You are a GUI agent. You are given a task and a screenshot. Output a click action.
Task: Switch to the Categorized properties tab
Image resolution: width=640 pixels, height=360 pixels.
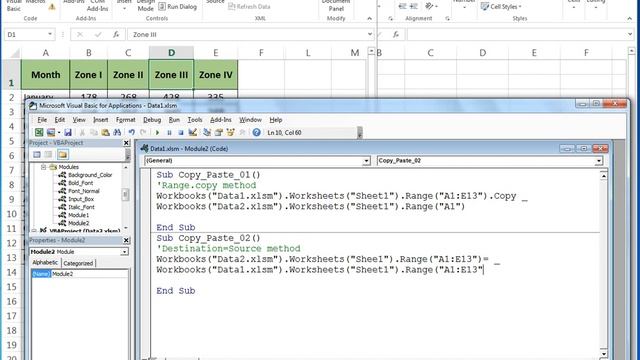(x=78, y=263)
